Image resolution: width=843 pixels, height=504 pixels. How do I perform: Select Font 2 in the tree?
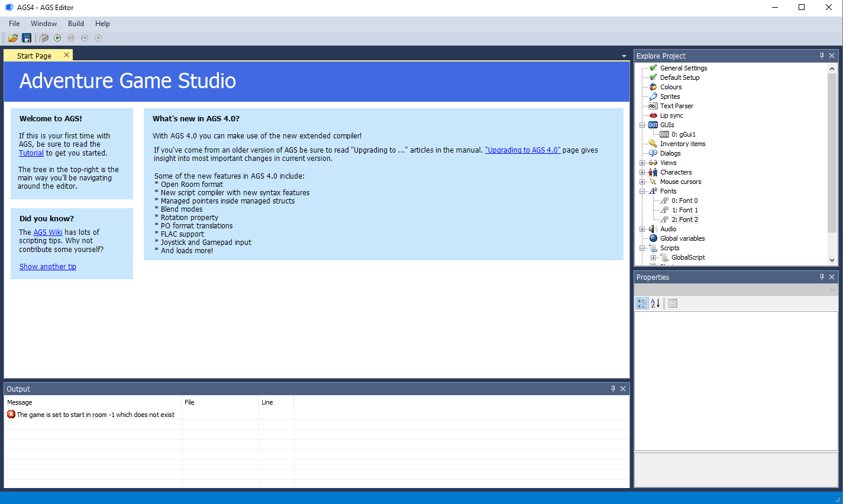click(x=684, y=219)
